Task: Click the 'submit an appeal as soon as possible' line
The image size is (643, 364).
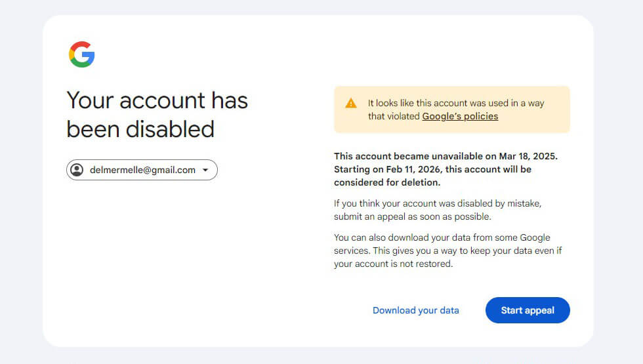Action: [x=412, y=216]
